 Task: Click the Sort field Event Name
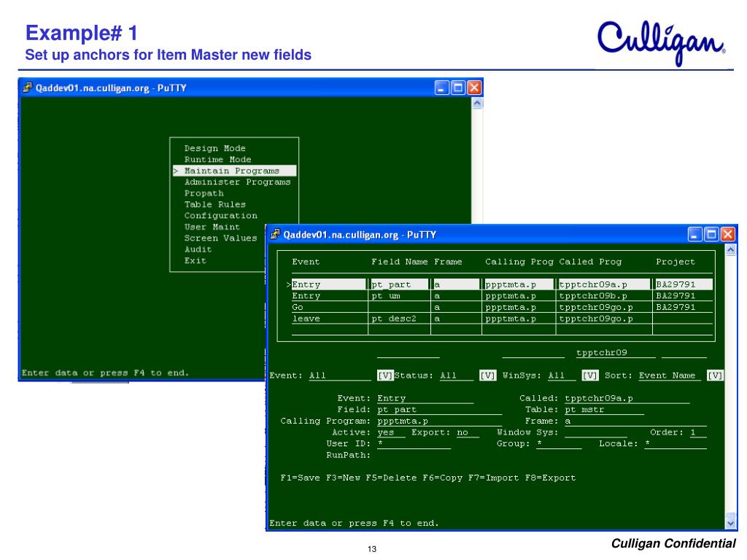(670, 376)
